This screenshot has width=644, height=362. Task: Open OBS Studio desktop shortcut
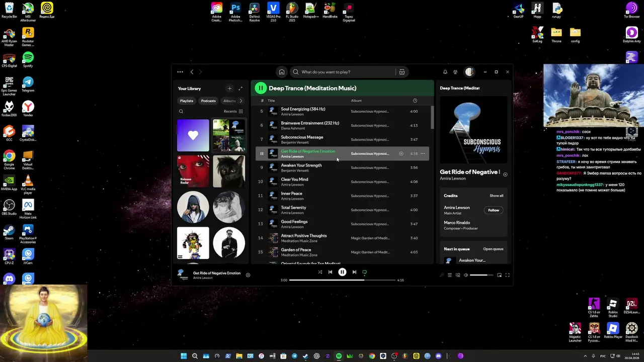coord(9,207)
